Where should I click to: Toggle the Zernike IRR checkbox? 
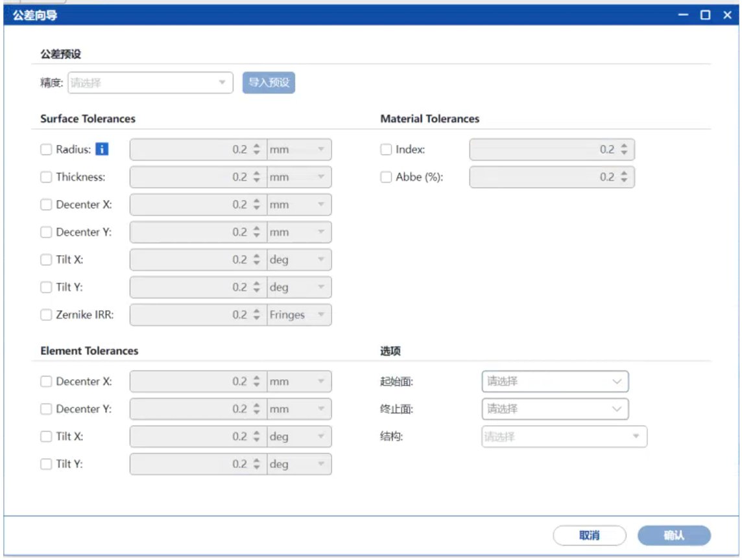tap(46, 315)
